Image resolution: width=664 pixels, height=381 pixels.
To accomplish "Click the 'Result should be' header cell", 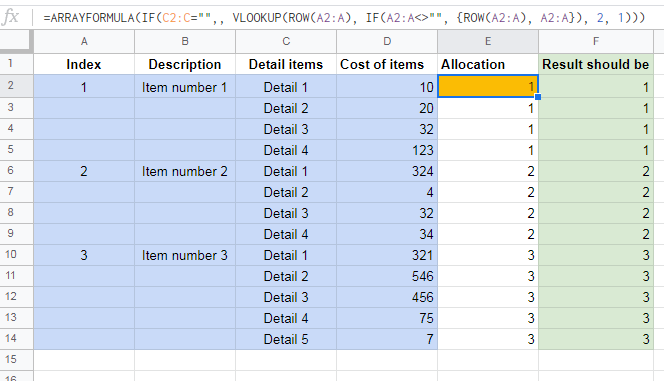I will pos(596,64).
